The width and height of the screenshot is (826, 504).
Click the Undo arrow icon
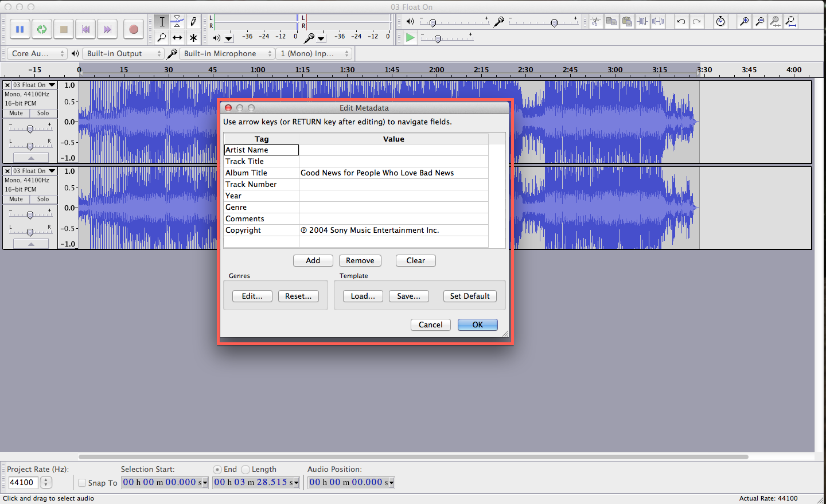[x=681, y=22]
